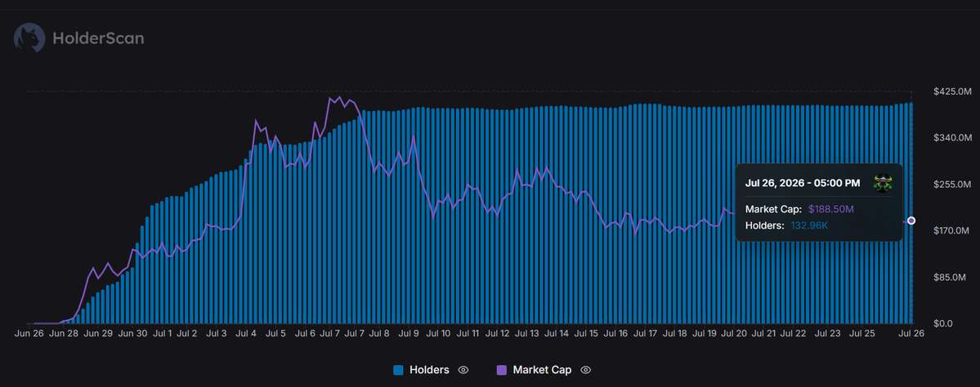Click the '132.96K' holders value
This screenshot has width=980, height=387.
(809, 225)
